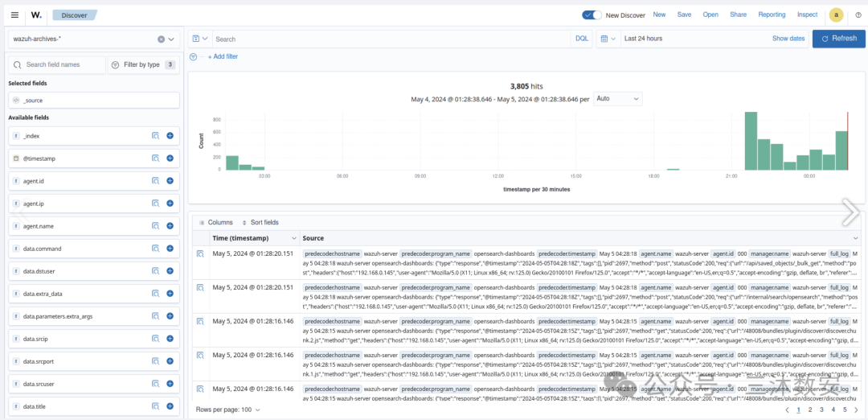Clear the wazuh-archives-* index pattern selection
Viewport: 868px width, 420px height.
point(161,39)
